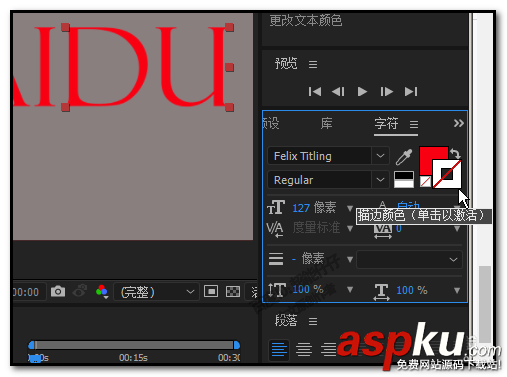Image resolution: width=507 pixels, height=377 pixels.
Task: Step back one frame in Preview
Action: click(x=338, y=92)
